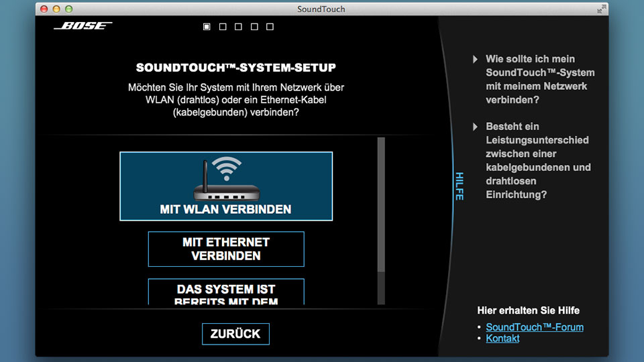Click the lower scrollbar track area
Viewport: 644px width, 362px height.
pyautogui.click(x=381, y=288)
